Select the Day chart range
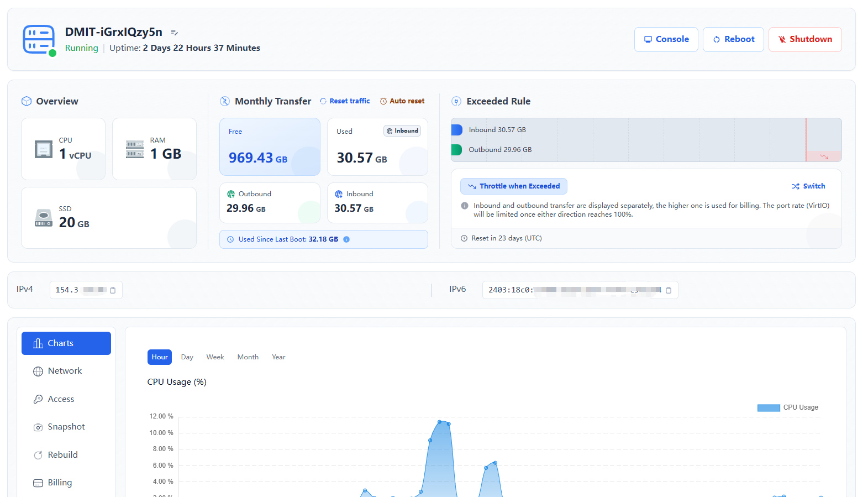The image size is (868, 497). point(187,357)
